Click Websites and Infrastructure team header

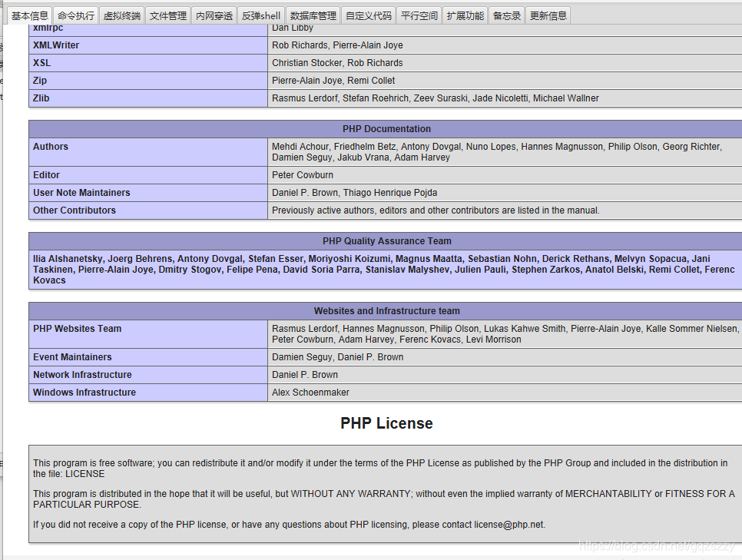pos(386,311)
